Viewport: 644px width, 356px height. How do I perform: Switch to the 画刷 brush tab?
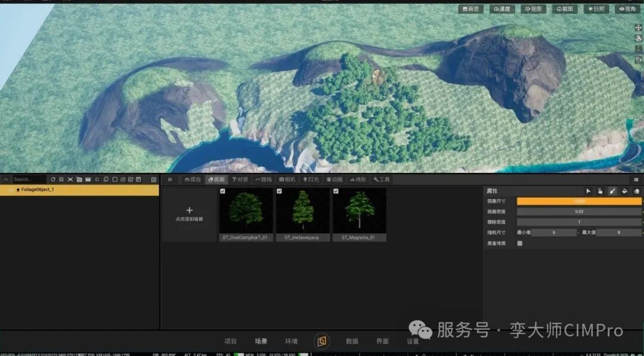(x=216, y=179)
